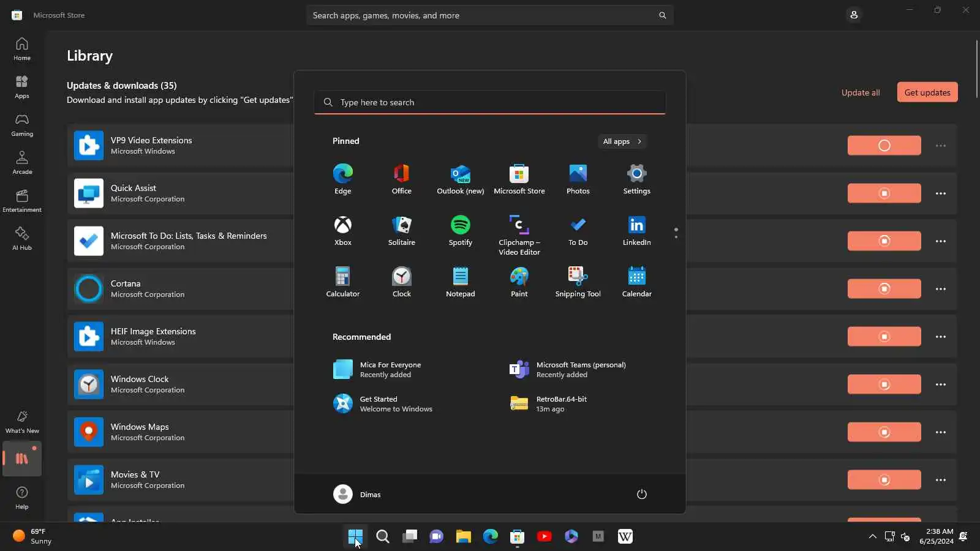Launch the Photos pinned app
The width and height of the screenshot is (980, 551).
tap(578, 179)
